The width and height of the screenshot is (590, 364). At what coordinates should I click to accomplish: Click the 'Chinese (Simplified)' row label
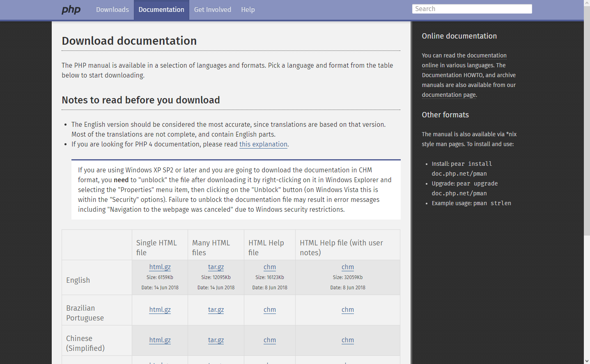tap(85, 343)
